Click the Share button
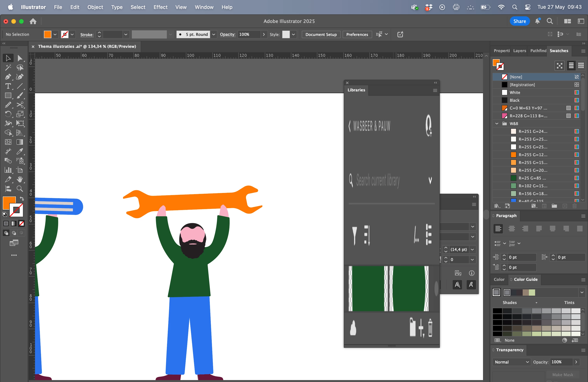588x382 pixels. [519, 21]
